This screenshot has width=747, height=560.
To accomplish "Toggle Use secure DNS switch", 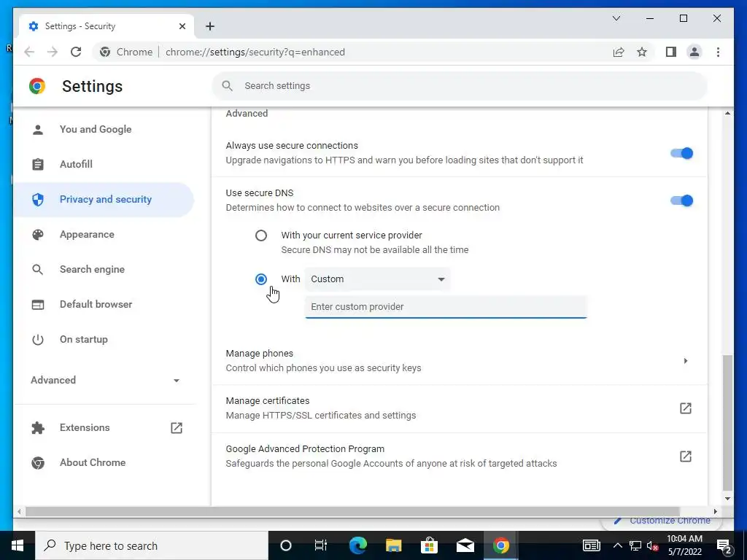I will [682, 201].
